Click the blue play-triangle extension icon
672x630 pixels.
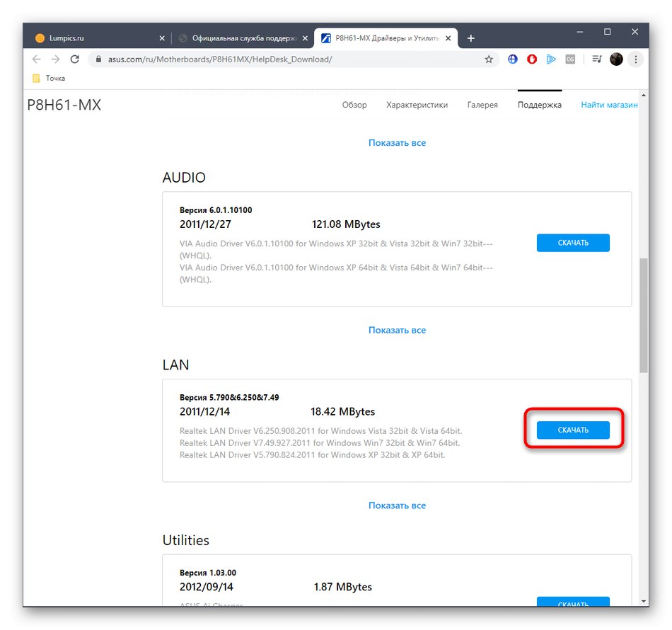click(551, 59)
